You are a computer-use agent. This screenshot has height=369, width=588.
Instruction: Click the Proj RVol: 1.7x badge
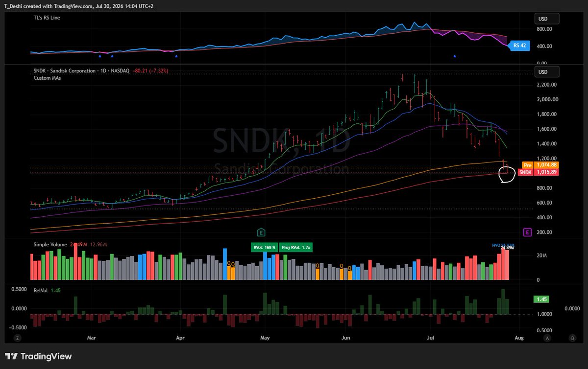(296, 247)
